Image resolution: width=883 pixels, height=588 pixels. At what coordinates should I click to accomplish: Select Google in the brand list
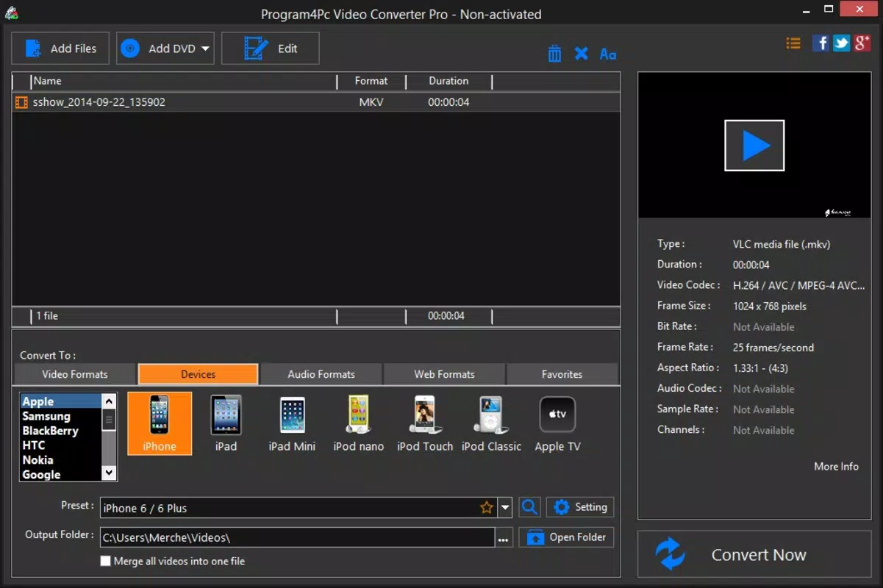pyautogui.click(x=61, y=475)
